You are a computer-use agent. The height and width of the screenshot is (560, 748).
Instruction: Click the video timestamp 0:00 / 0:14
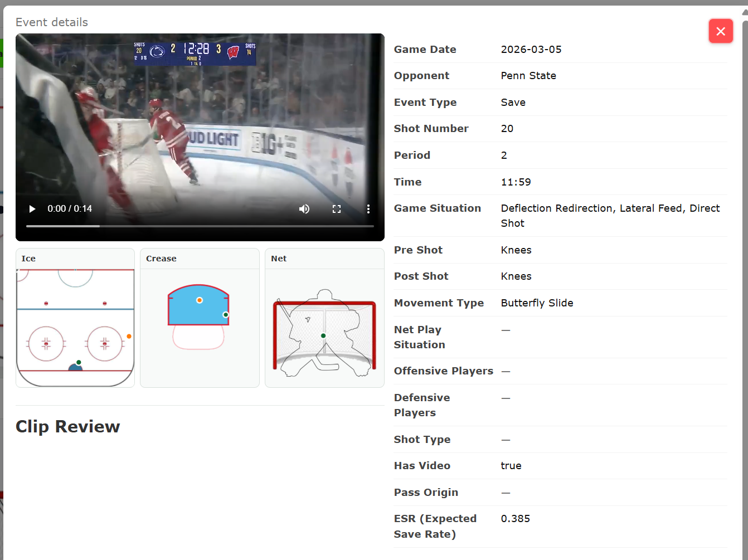(x=70, y=209)
